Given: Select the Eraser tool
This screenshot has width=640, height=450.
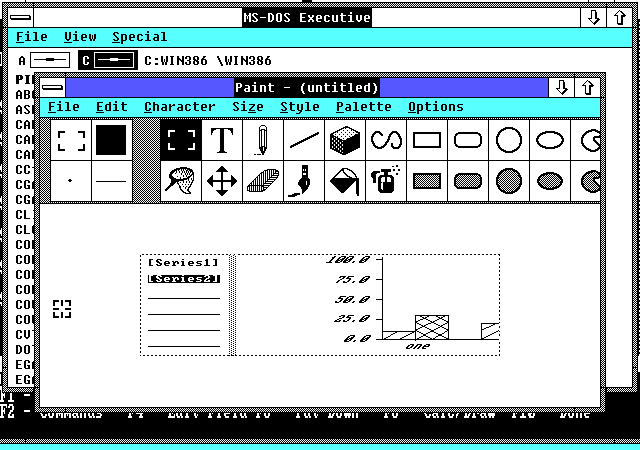Looking at the screenshot, I should tap(263, 181).
